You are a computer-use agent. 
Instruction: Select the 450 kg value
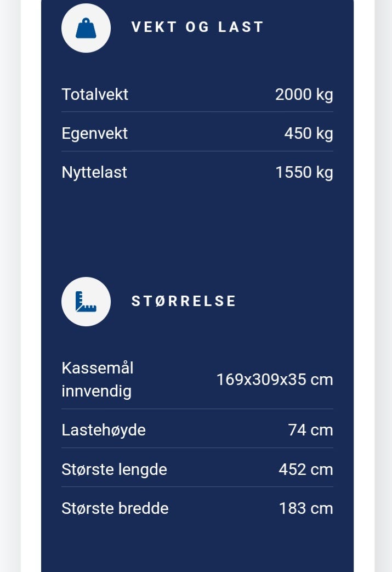pyautogui.click(x=309, y=133)
